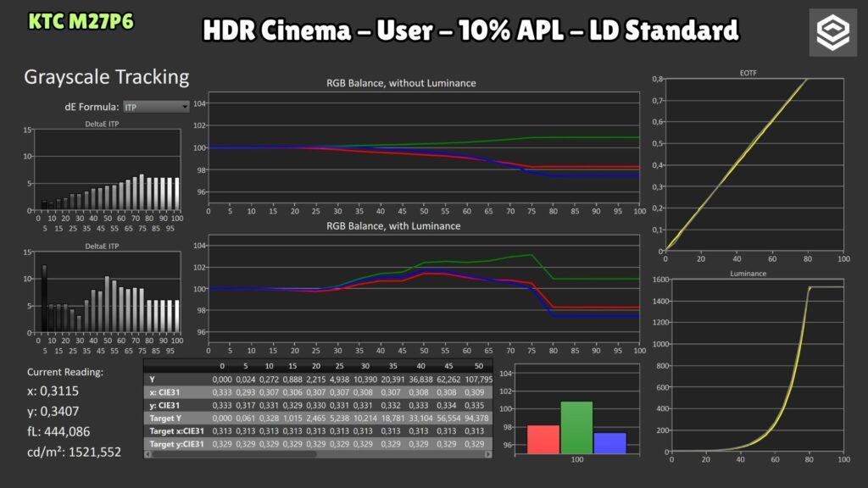868x488 pixels.
Task: Click the table scrollbar left arrow
Action: click(x=147, y=454)
